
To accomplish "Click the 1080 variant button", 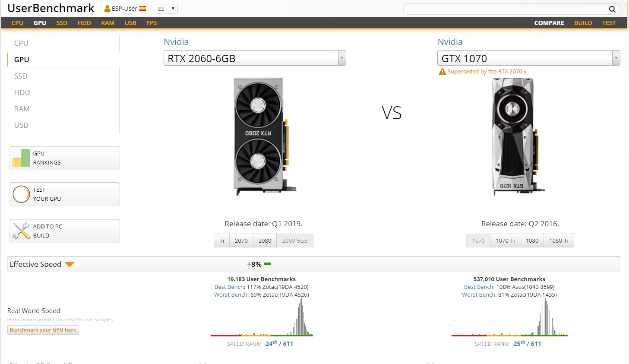I will tap(532, 241).
